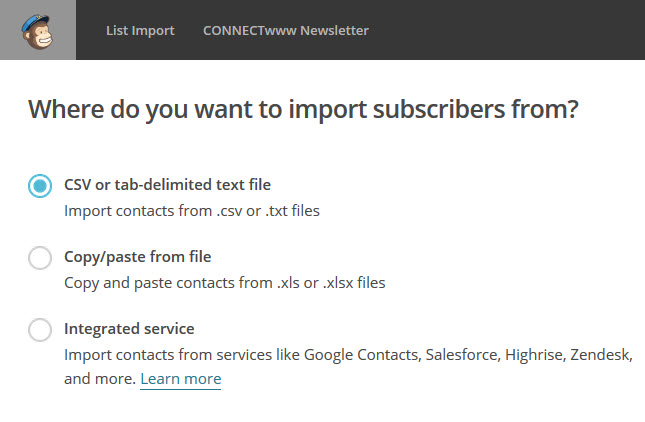This screenshot has width=645, height=422.
Task: Open the List Import navigation item
Action: [140, 30]
